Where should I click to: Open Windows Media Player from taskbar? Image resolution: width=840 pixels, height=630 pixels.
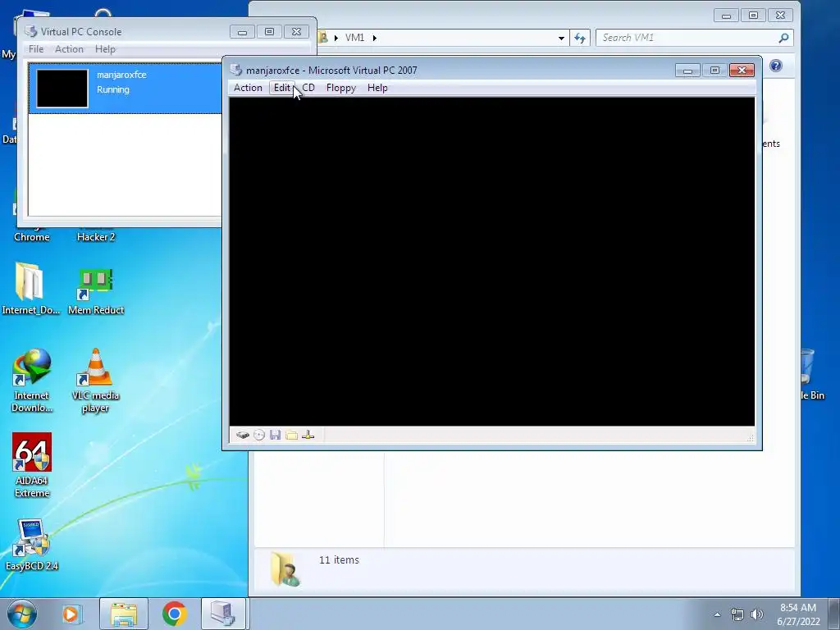click(x=71, y=614)
